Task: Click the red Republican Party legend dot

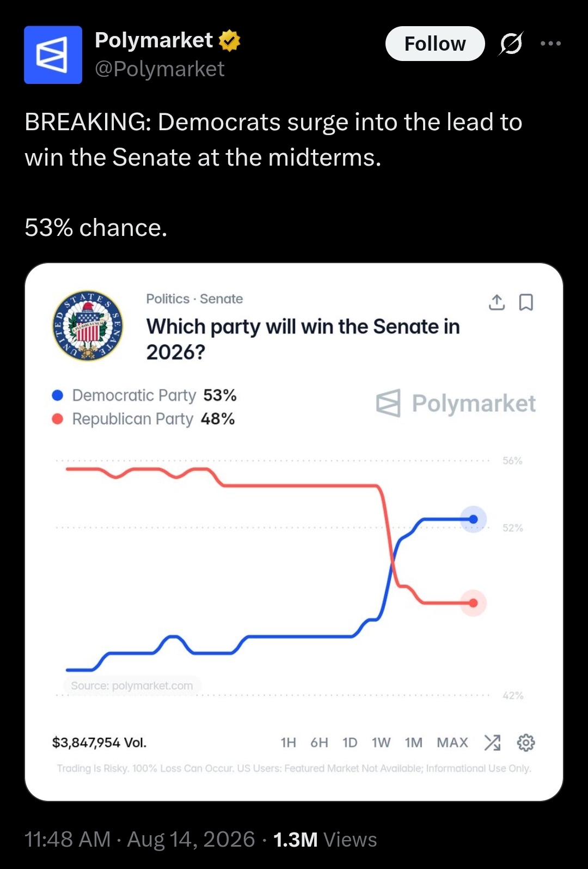Action: pos(58,418)
